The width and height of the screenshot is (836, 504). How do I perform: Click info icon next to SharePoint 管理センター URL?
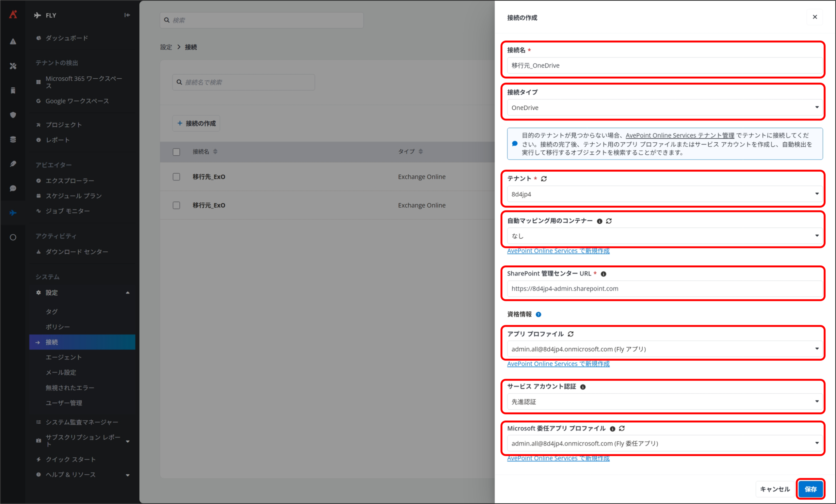click(603, 274)
